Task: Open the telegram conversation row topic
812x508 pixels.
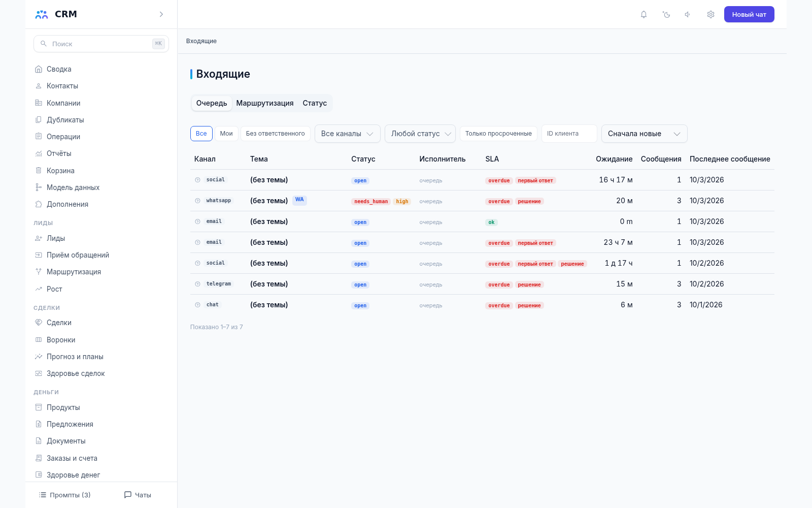Action: pyautogui.click(x=269, y=284)
